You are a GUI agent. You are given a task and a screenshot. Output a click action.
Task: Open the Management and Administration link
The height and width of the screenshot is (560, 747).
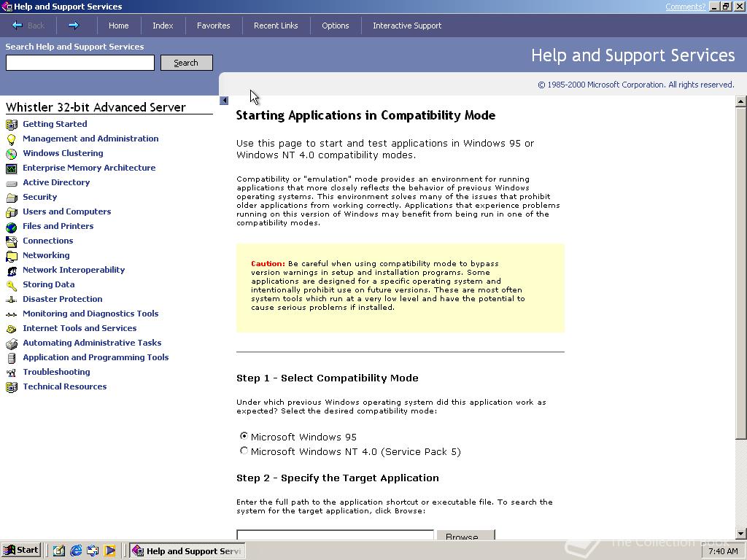(90, 139)
